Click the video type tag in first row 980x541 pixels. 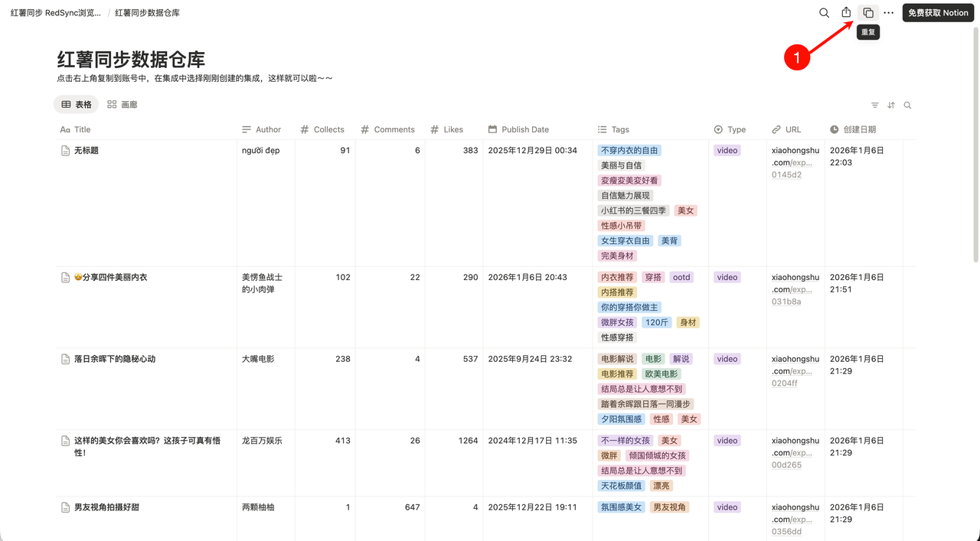click(x=727, y=151)
